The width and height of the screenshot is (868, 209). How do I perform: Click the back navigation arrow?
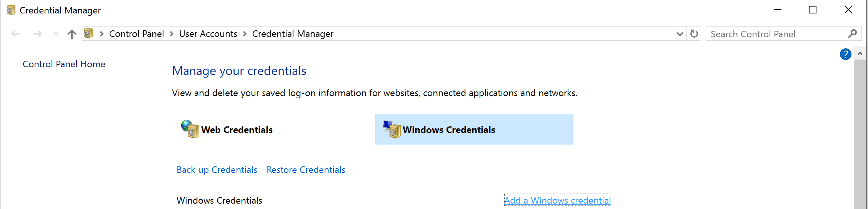[x=15, y=34]
